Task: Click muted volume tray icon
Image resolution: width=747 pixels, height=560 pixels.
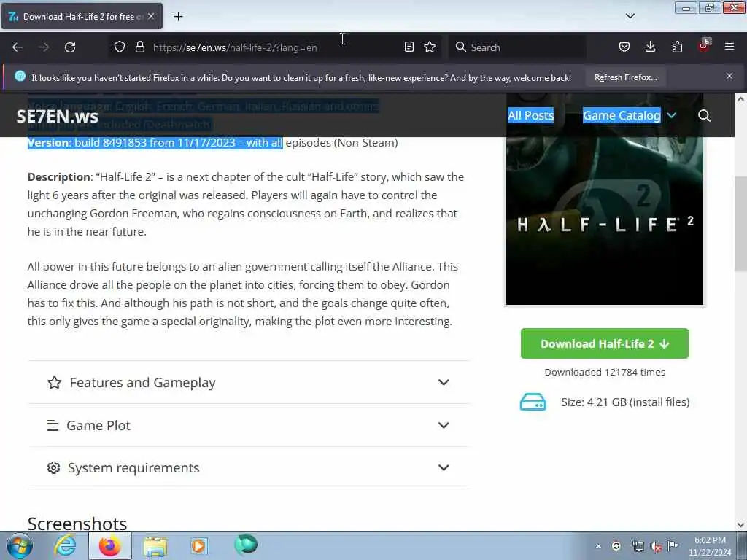Action: pos(656,547)
